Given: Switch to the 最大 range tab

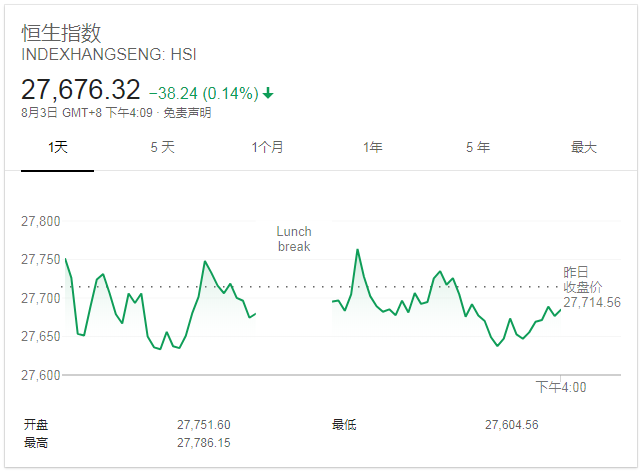Looking at the screenshot, I should (584, 147).
